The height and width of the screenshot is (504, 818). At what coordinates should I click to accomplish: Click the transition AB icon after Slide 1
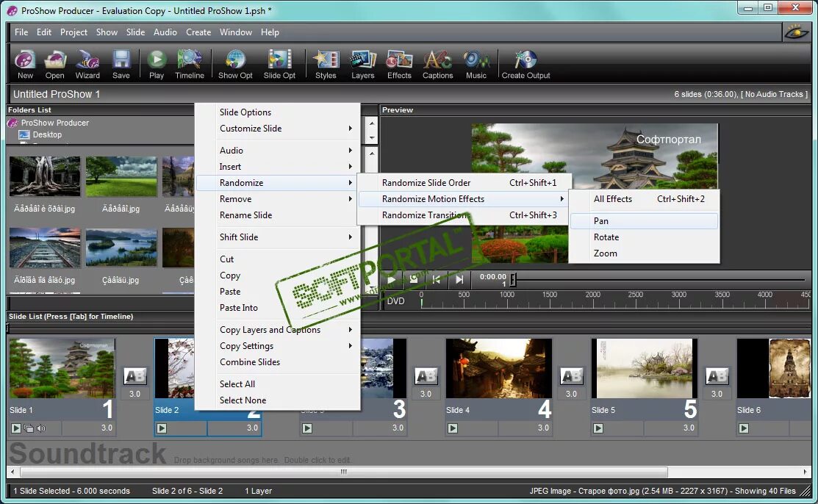pos(135,376)
